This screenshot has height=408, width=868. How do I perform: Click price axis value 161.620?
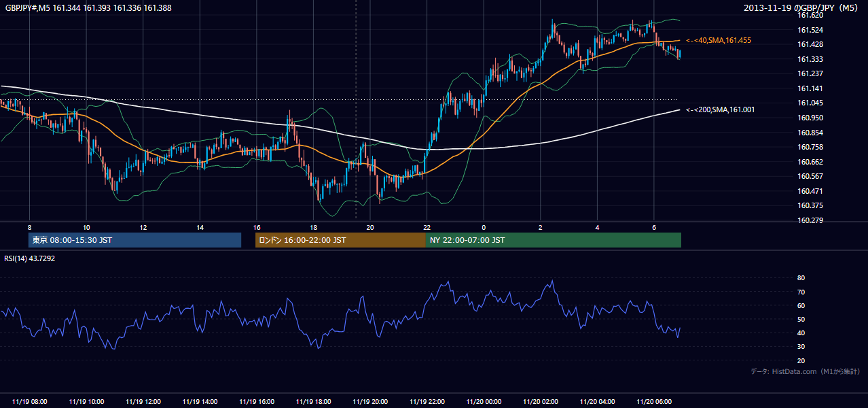(810, 15)
